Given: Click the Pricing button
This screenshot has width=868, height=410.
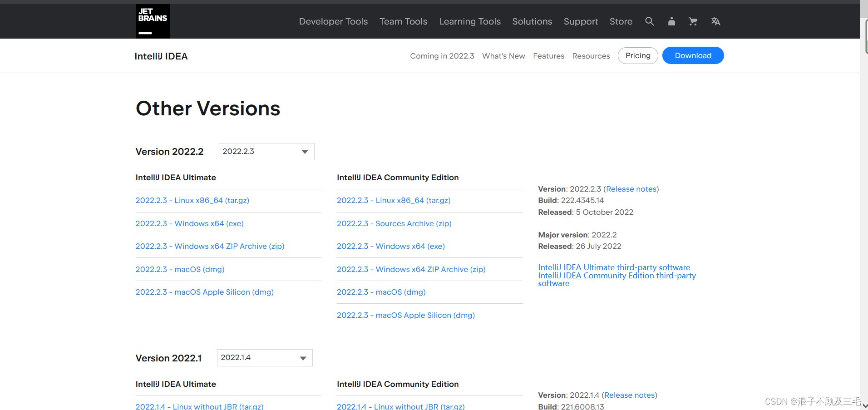Looking at the screenshot, I should click(638, 55).
